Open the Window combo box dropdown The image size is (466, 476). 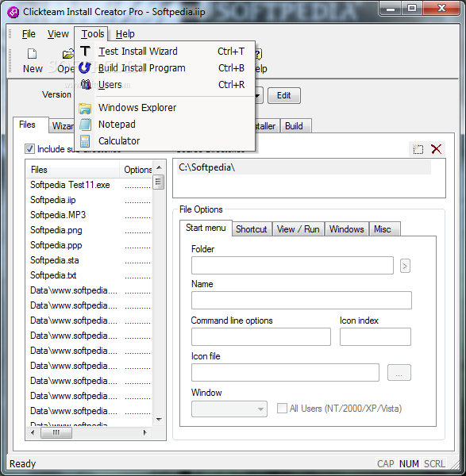pos(260,409)
